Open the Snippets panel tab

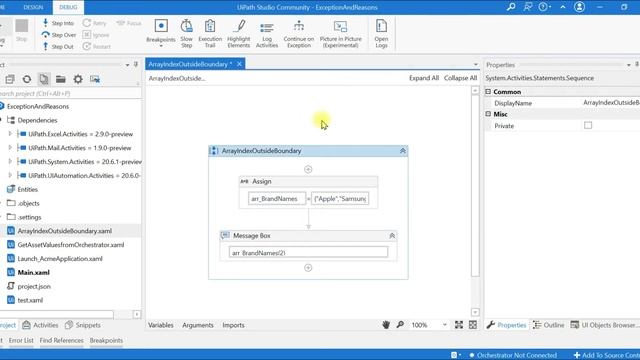click(82, 325)
